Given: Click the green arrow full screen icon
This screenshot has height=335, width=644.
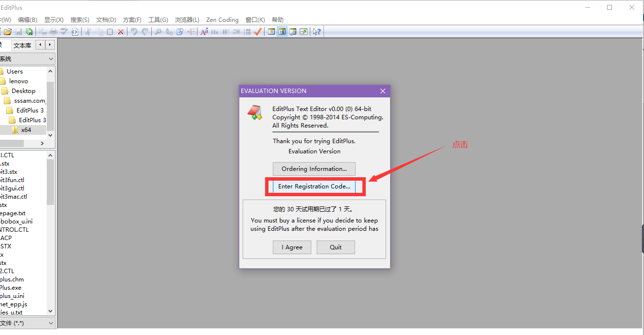Looking at the screenshot, I should pyautogui.click(x=303, y=32).
